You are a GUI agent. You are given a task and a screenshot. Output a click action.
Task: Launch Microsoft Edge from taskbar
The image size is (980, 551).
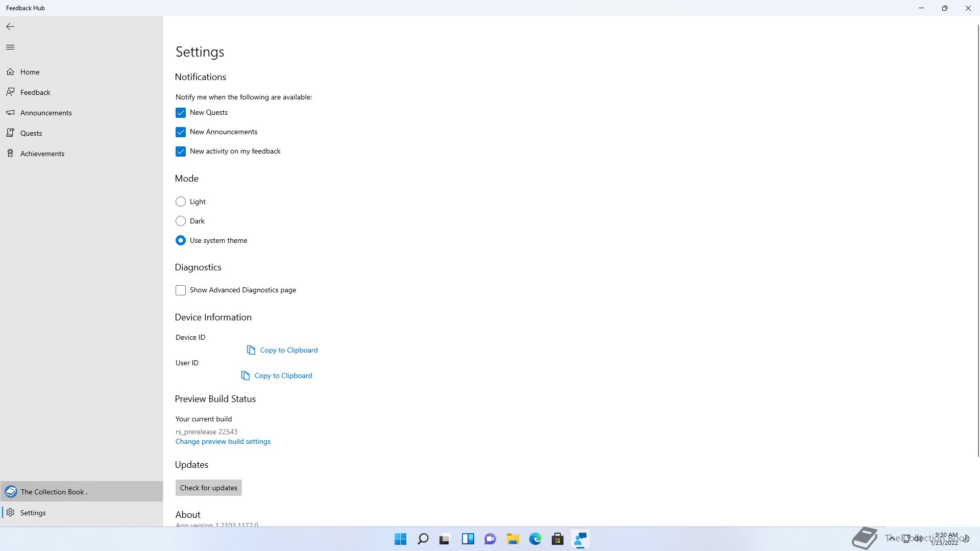(x=535, y=539)
